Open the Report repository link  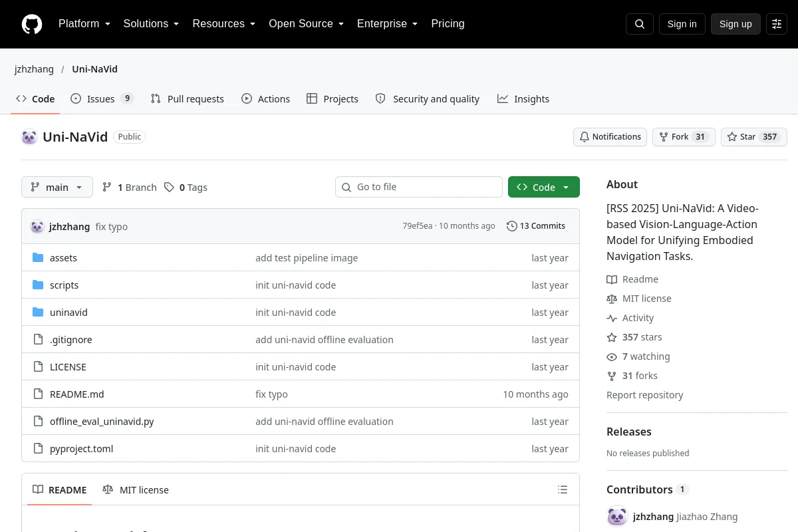645,395
